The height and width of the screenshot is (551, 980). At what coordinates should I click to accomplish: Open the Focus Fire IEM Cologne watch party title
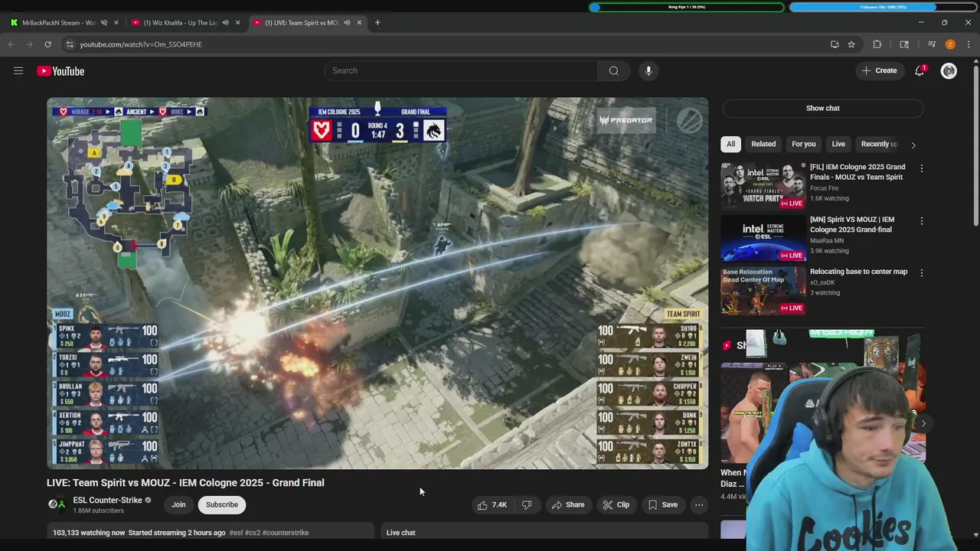pyautogui.click(x=857, y=172)
